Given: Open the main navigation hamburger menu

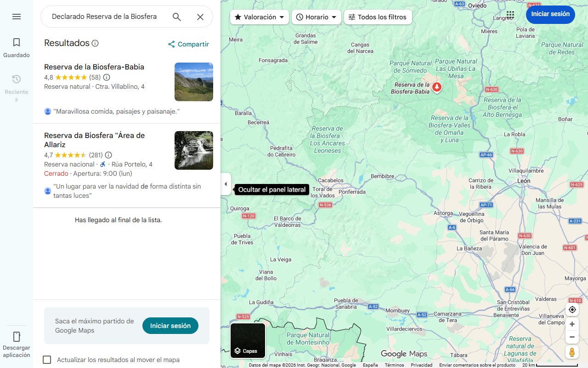Looking at the screenshot, I should click(x=17, y=17).
